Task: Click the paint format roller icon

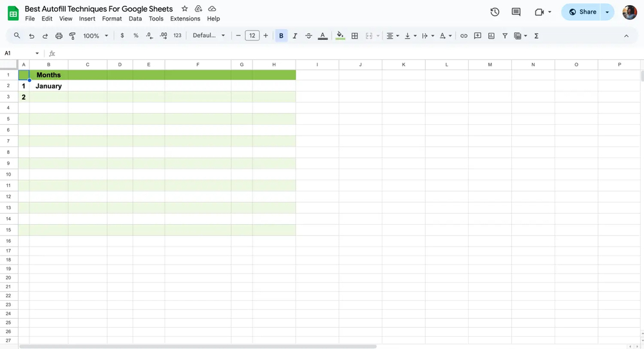Action: [72, 36]
